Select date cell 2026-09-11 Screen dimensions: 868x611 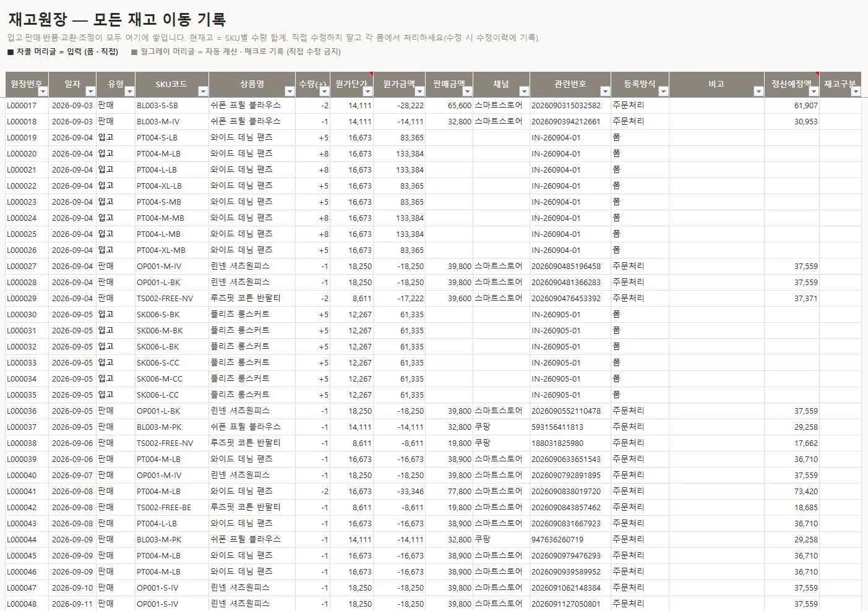click(x=72, y=604)
